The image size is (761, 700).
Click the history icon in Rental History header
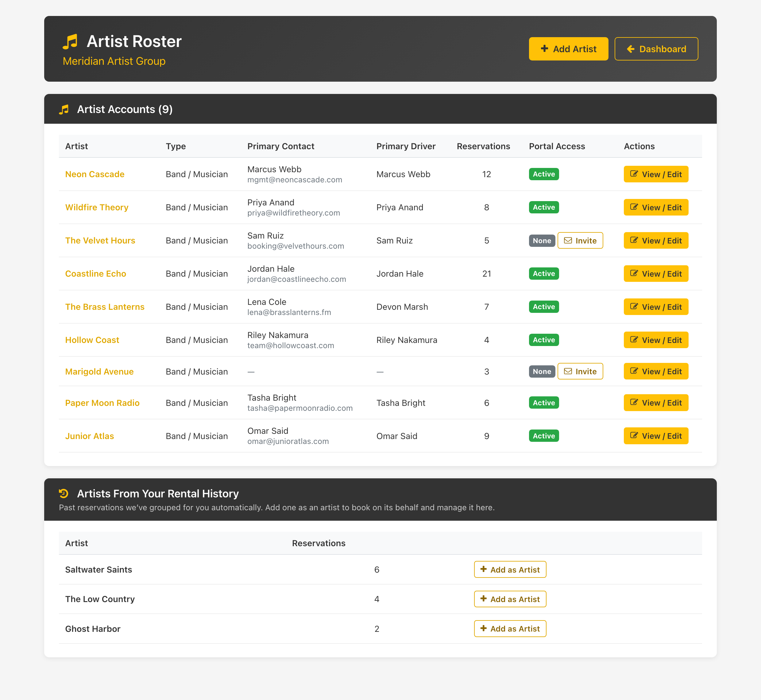pos(64,494)
